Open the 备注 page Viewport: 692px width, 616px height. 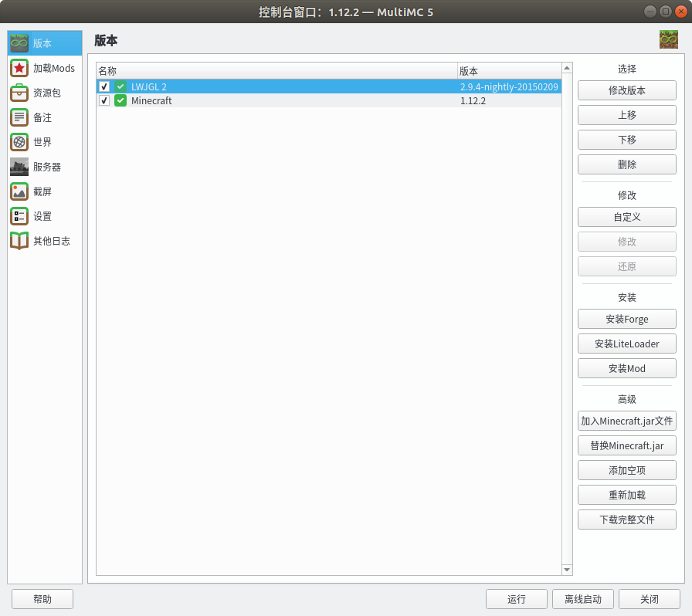[45, 117]
